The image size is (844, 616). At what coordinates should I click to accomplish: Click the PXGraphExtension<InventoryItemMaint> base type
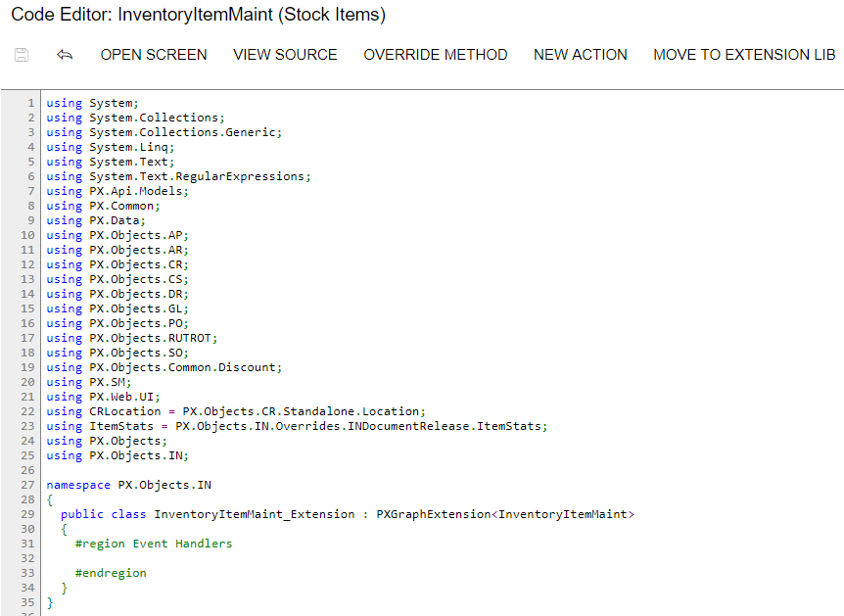[x=505, y=514]
